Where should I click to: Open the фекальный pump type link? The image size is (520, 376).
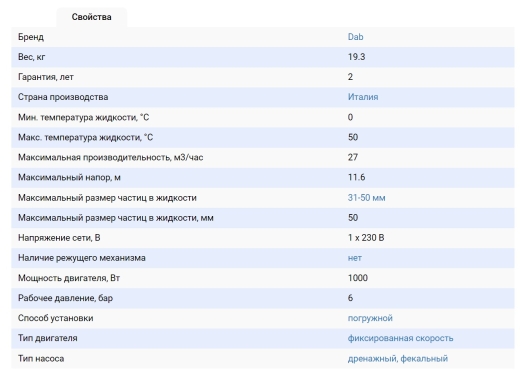tap(424, 359)
